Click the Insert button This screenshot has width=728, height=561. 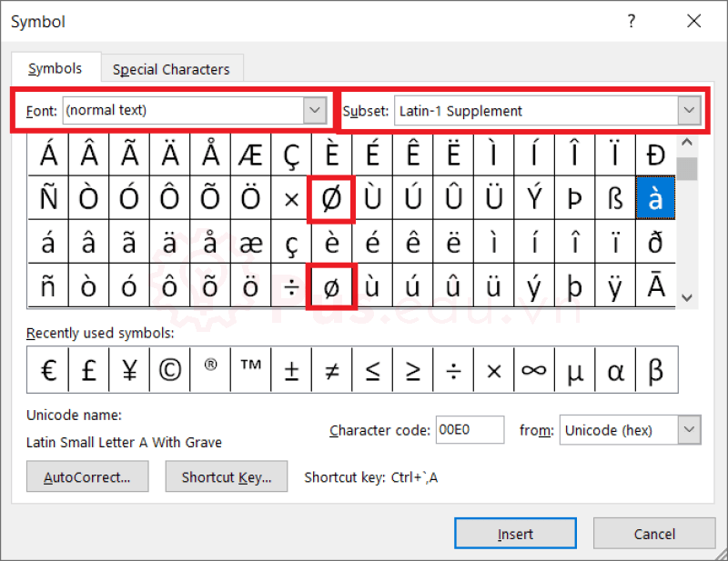(x=515, y=534)
